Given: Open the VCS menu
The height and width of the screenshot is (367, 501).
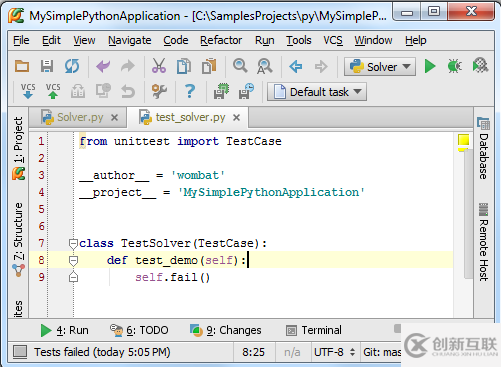Looking at the screenshot, I should pyautogui.click(x=333, y=40).
